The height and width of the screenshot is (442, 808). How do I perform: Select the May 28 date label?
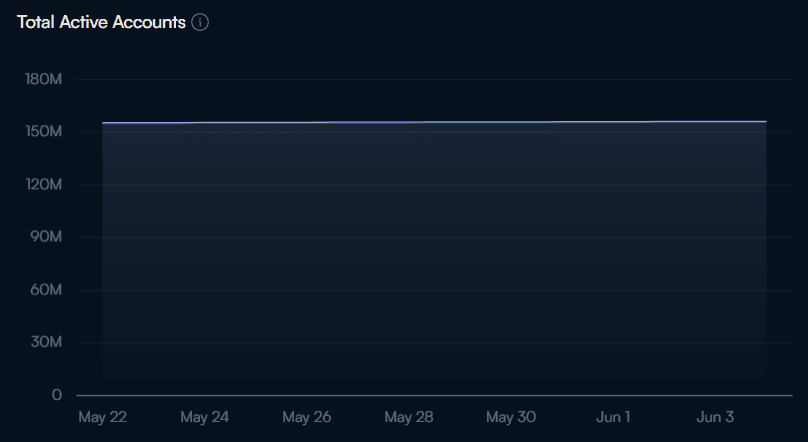pos(408,416)
